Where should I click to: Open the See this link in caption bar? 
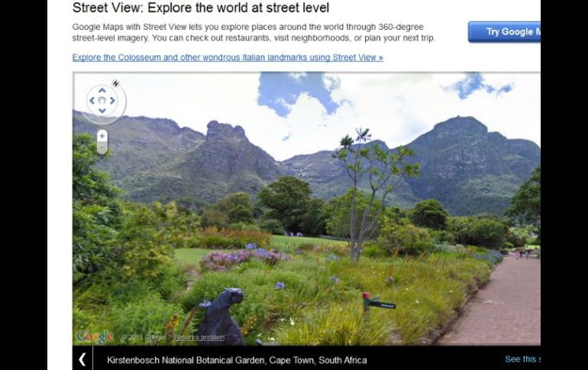523,359
